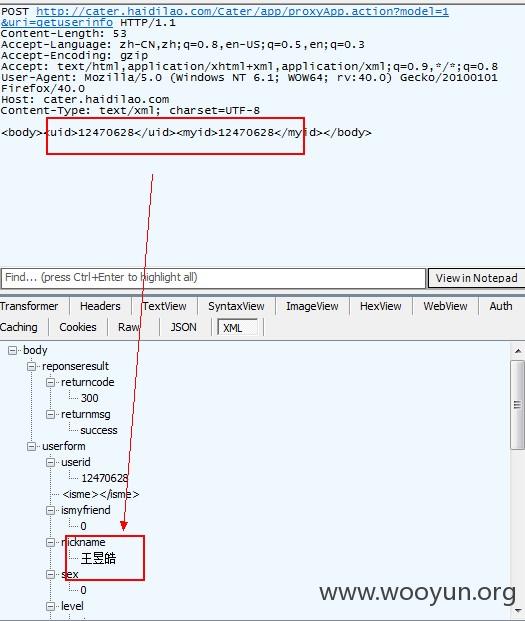The height and width of the screenshot is (621, 525).
Task: Switch to the Raw tab
Action: (129, 327)
